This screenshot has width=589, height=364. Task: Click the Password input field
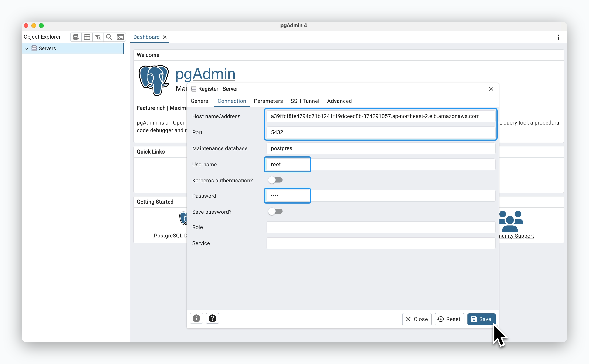(381, 196)
